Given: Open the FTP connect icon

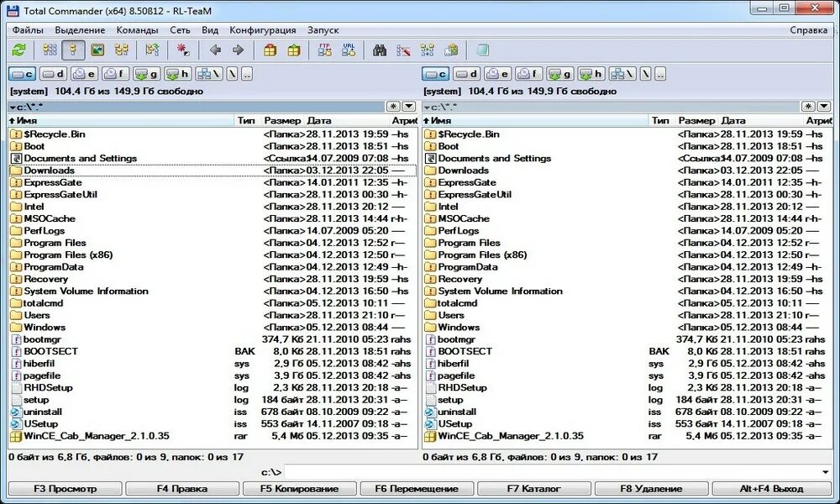Looking at the screenshot, I should (324, 50).
